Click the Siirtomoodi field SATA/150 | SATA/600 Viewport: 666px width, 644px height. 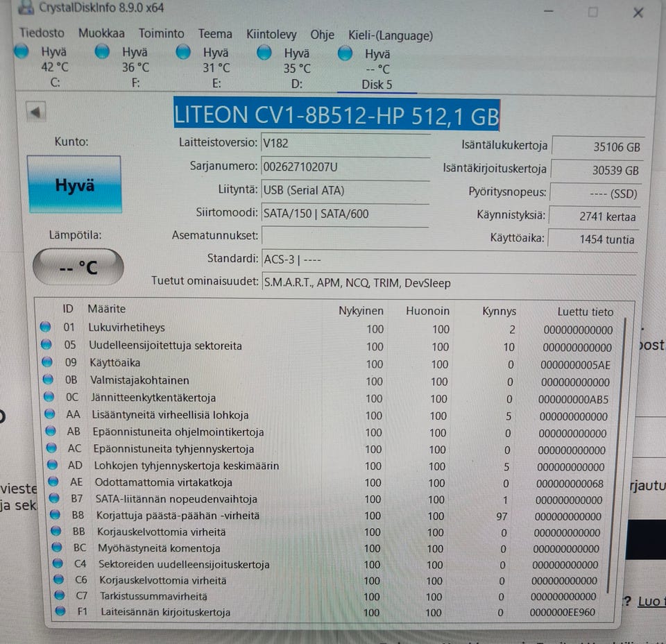click(x=345, y=214)
